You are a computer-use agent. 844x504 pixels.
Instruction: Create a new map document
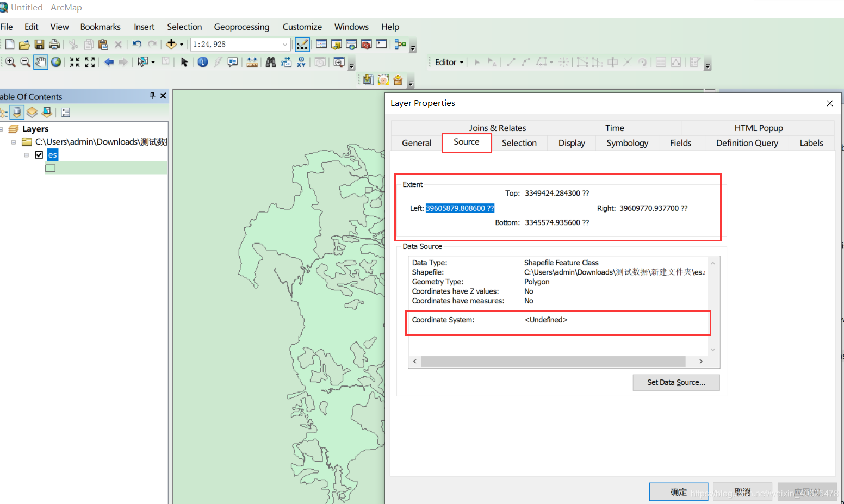click(x=10, y=45)
